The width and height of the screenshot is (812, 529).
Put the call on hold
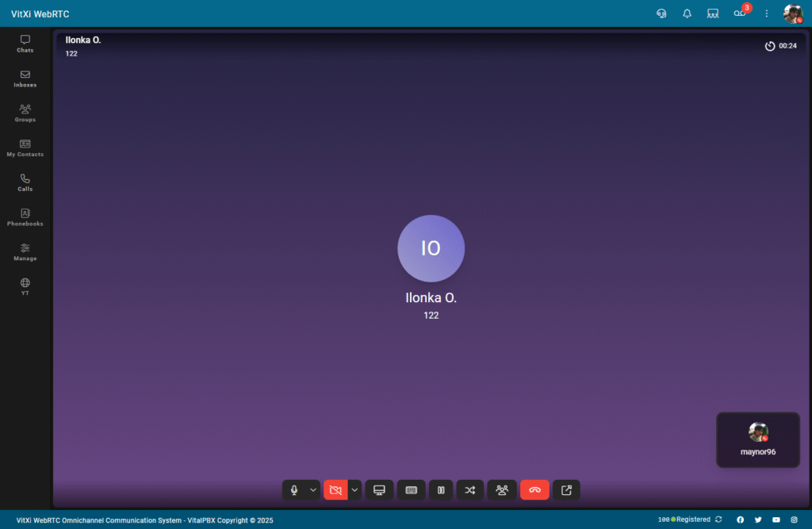point(441,490)
